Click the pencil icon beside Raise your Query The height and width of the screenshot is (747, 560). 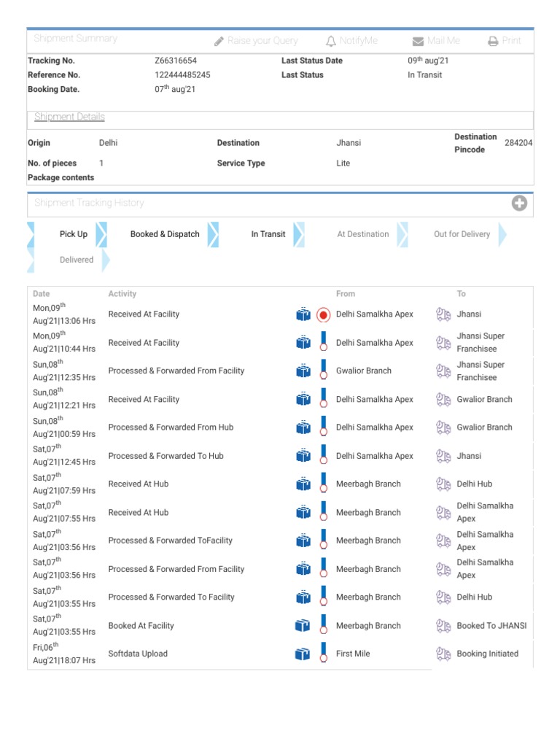click(219, 42)
